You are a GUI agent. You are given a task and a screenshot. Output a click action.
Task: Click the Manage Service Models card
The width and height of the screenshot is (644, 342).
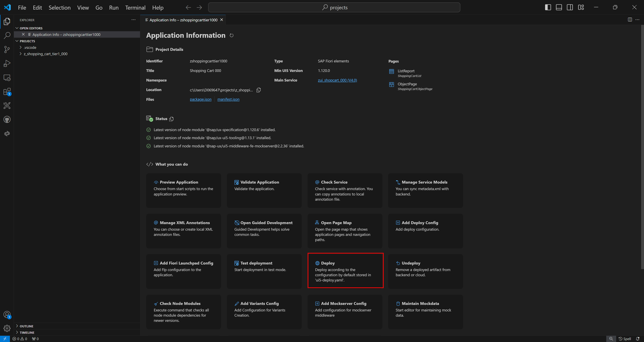(426, 190)
